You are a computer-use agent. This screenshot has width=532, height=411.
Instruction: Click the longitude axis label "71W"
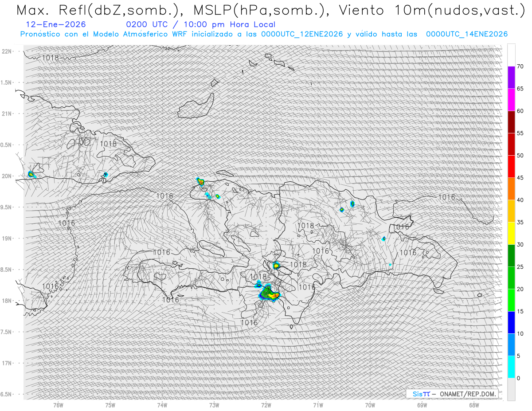(318, 405)
